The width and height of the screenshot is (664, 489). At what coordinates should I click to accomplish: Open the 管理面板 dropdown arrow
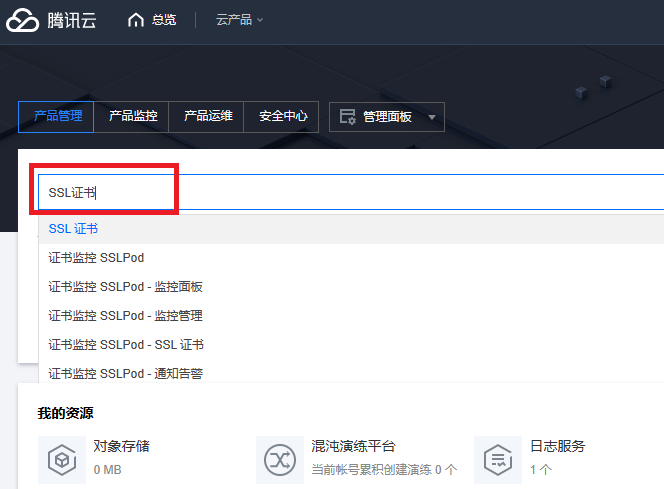point(432,117)
